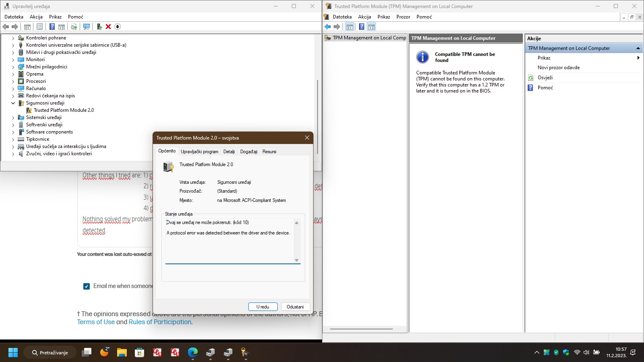Open Help via the question mark toolbar icon
Image resolution: width=644 pixels, height=362 pixels.
pyautogui.click(x=51, y=27)
